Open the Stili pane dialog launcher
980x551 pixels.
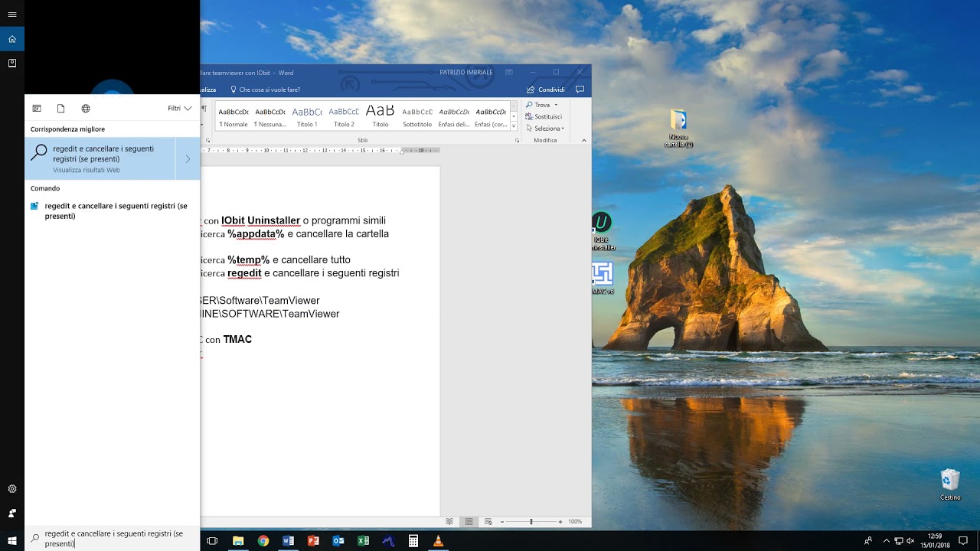click(518, 141)
